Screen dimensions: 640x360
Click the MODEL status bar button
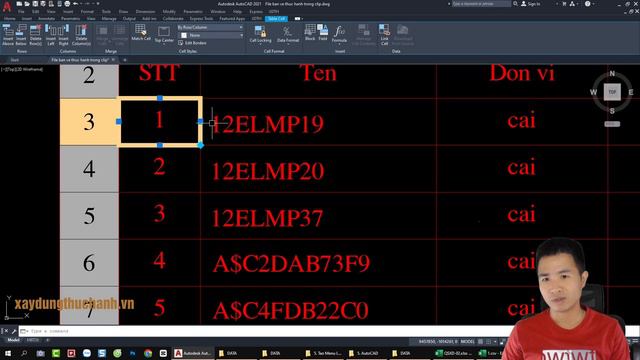tap(468, 341)
